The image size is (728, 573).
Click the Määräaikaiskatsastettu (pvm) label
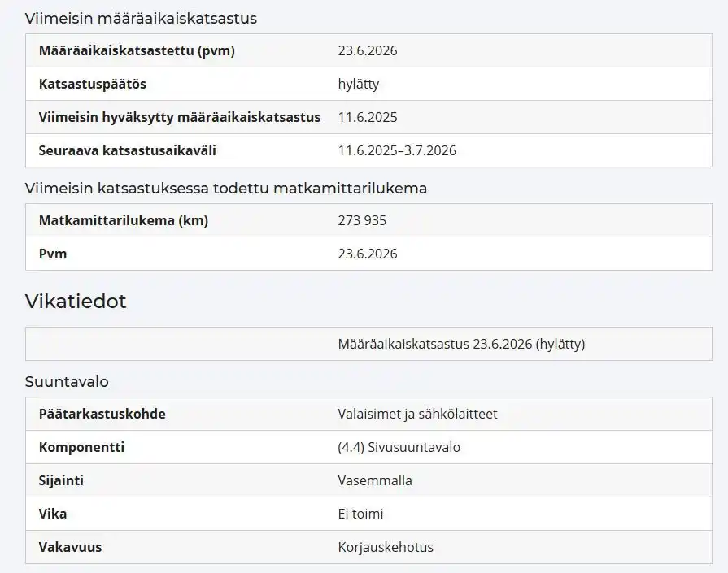137,50
